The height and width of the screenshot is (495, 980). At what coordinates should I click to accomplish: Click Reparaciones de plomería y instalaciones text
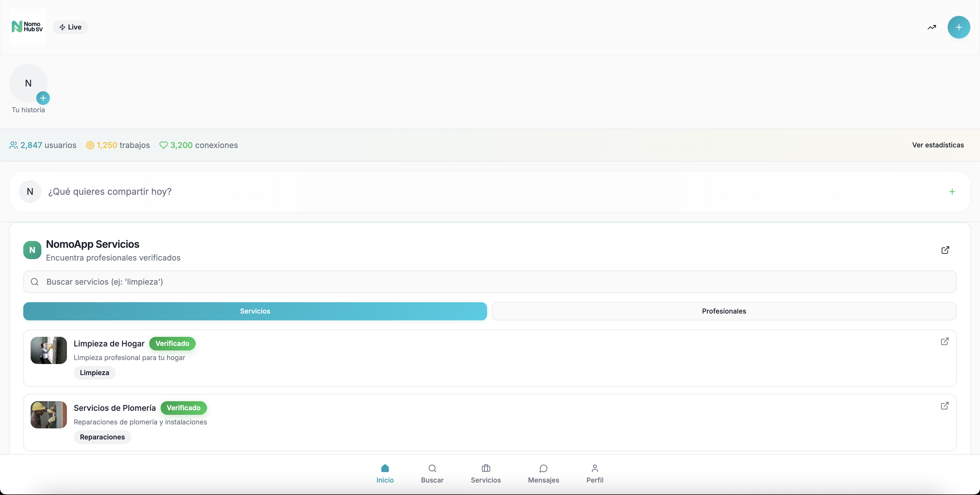coord(140,422)
